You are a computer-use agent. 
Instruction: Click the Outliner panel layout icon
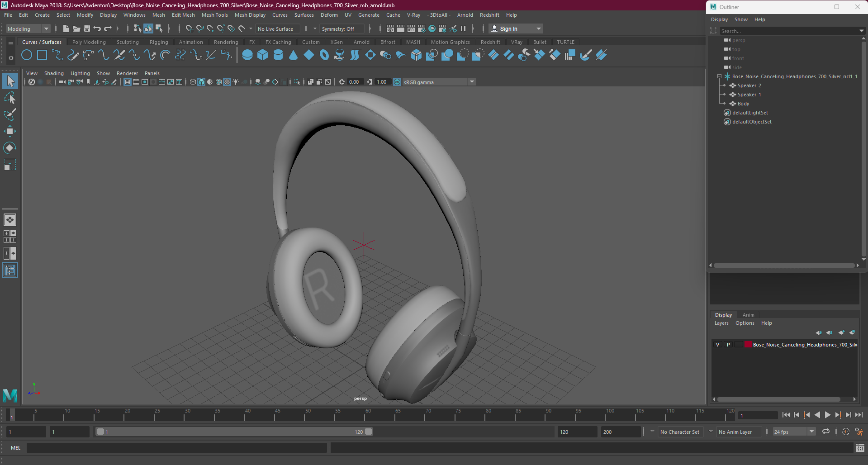point(10,270)
